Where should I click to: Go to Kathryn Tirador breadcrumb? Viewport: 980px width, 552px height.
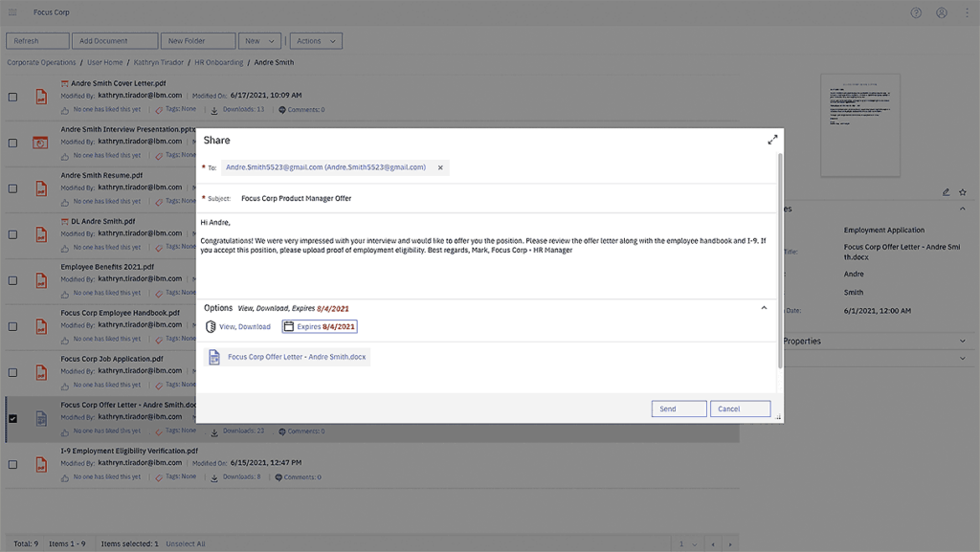click(159, 62)
